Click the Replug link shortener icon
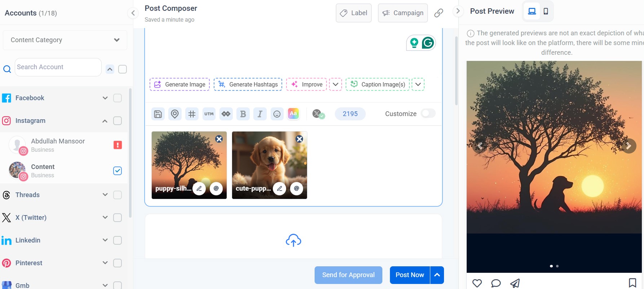The image size is (644, 289). [226, 114]
